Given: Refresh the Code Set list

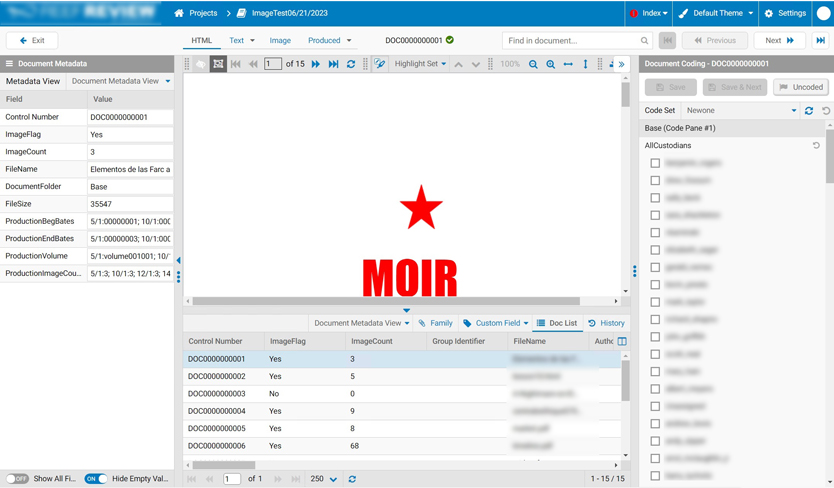Looking at the screenshot, I should point(809,111).
